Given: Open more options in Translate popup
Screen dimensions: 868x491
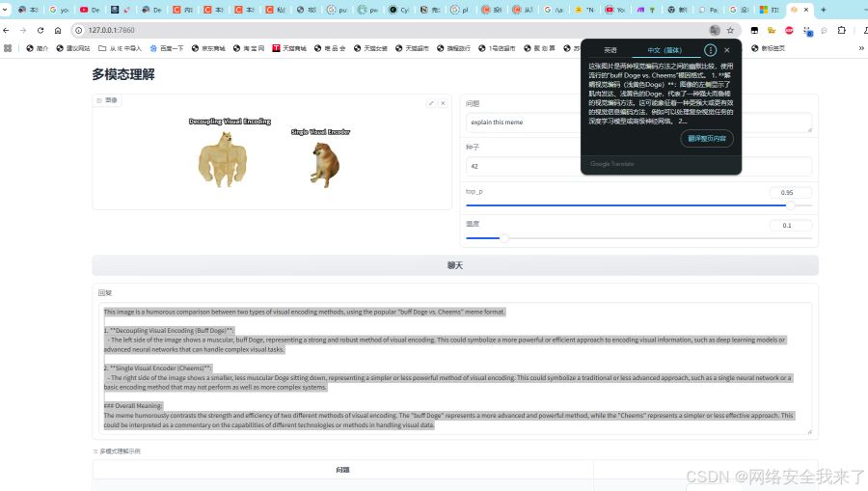Looking at the screenshot, I should (710, 50).
